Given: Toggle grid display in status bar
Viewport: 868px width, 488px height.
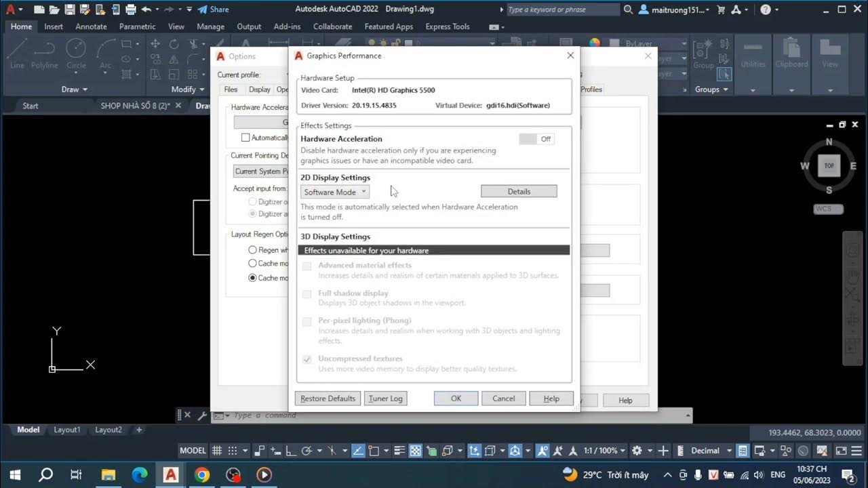Looking at the screenshot, I should tap(217, 451).
